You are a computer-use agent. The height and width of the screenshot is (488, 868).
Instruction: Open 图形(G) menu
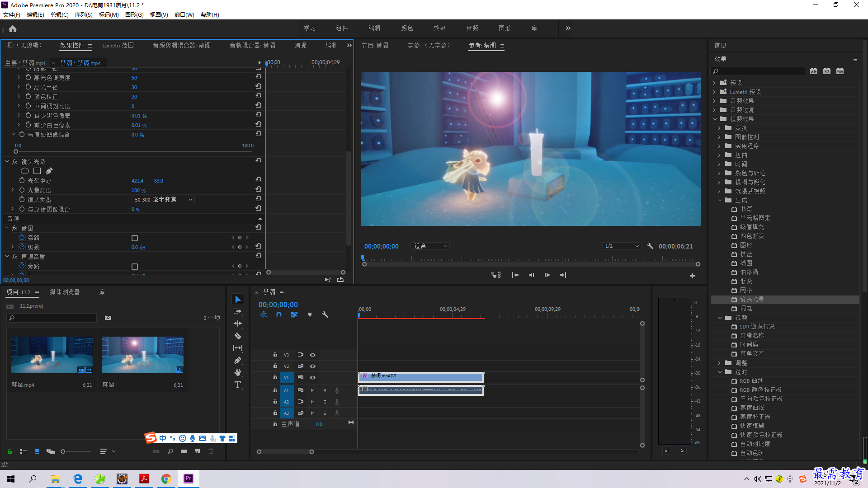click(134, 15)
